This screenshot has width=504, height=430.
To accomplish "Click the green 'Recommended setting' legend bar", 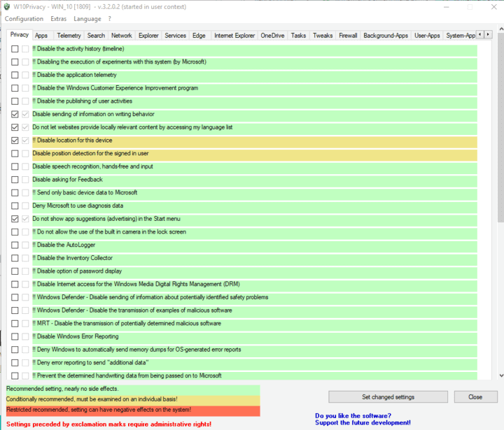I will pyautogui.click(x=133, y=389).
